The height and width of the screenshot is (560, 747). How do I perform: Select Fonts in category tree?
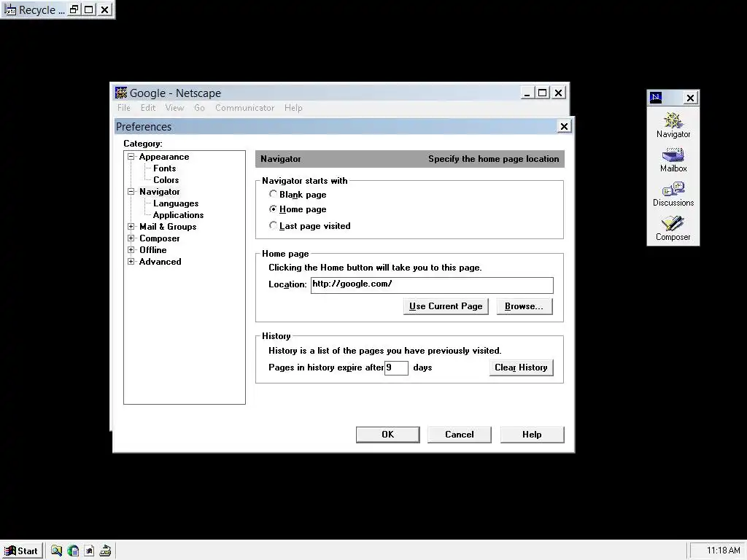click(164, 168)
